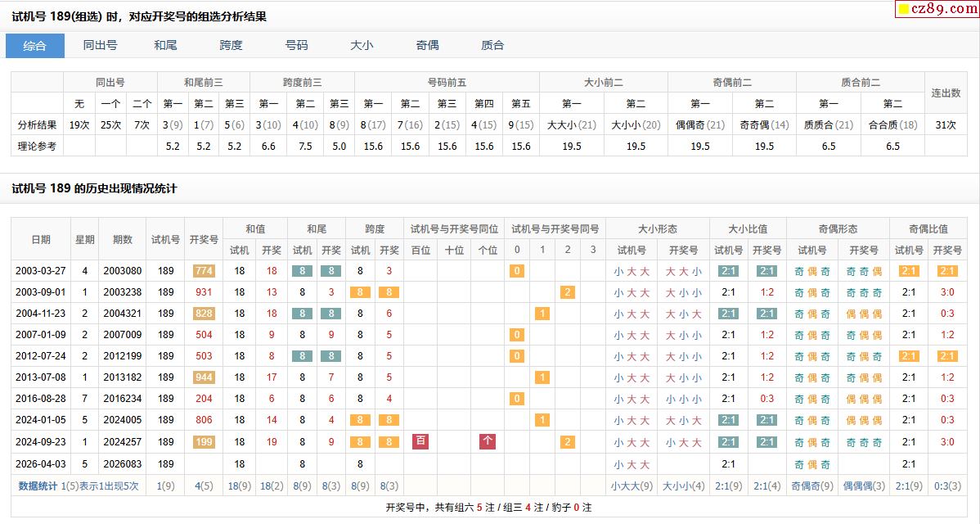Open the 和尾 tab
The height and width of the screenshot is (524, 980).
165,46
